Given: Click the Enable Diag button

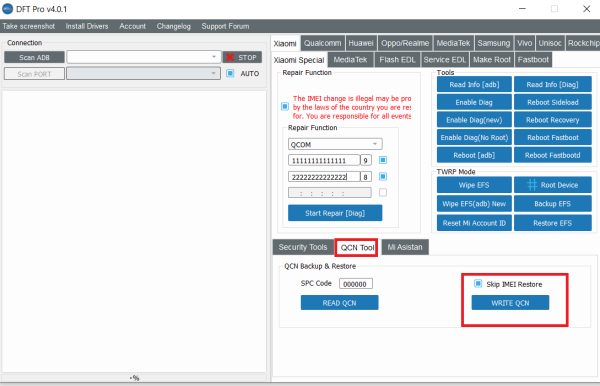Looking at the screenshot, I should pos(474,102).
